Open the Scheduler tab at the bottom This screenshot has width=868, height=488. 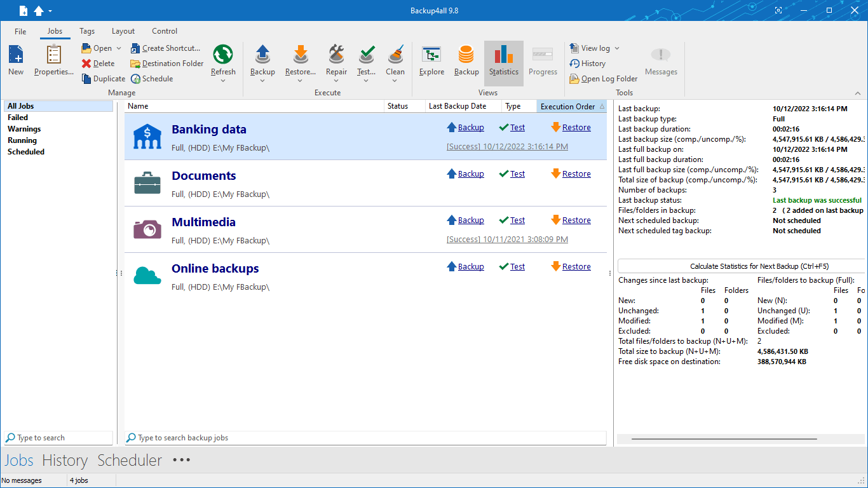(130, 460)
